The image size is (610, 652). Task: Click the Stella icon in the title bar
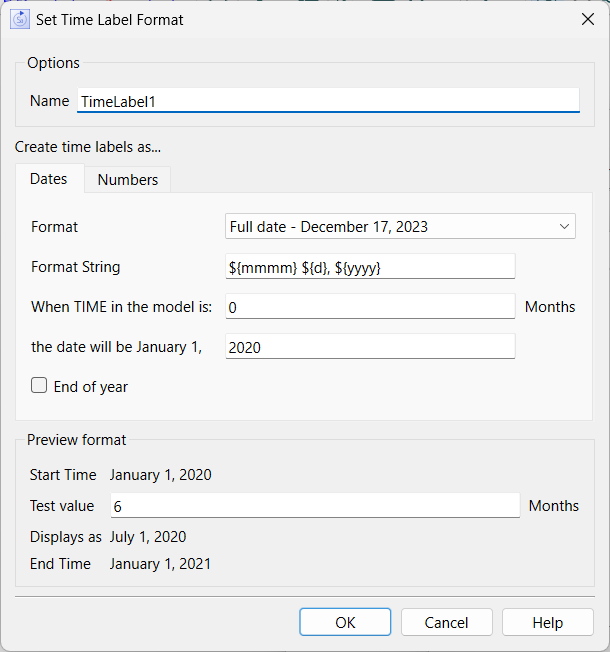pos(20,20)
